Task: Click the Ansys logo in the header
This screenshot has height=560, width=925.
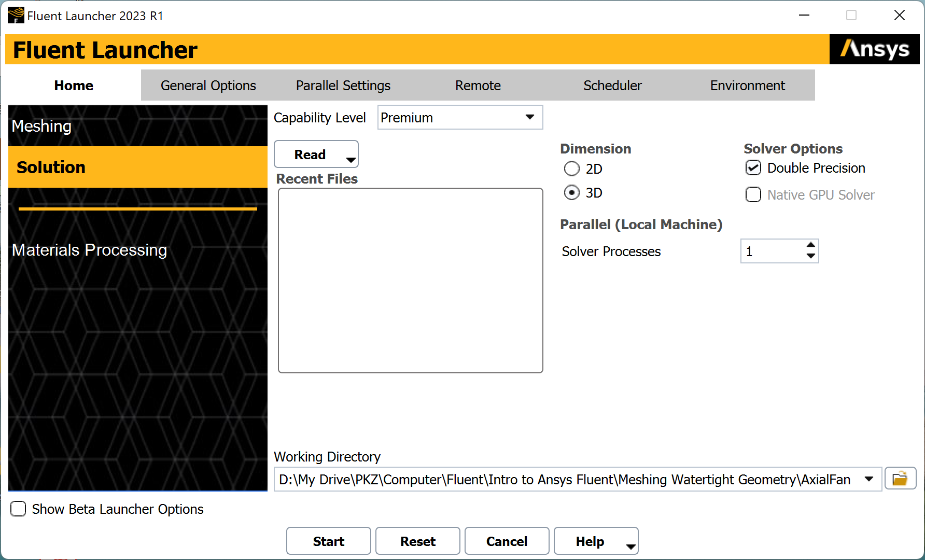Action: (874, 50)
